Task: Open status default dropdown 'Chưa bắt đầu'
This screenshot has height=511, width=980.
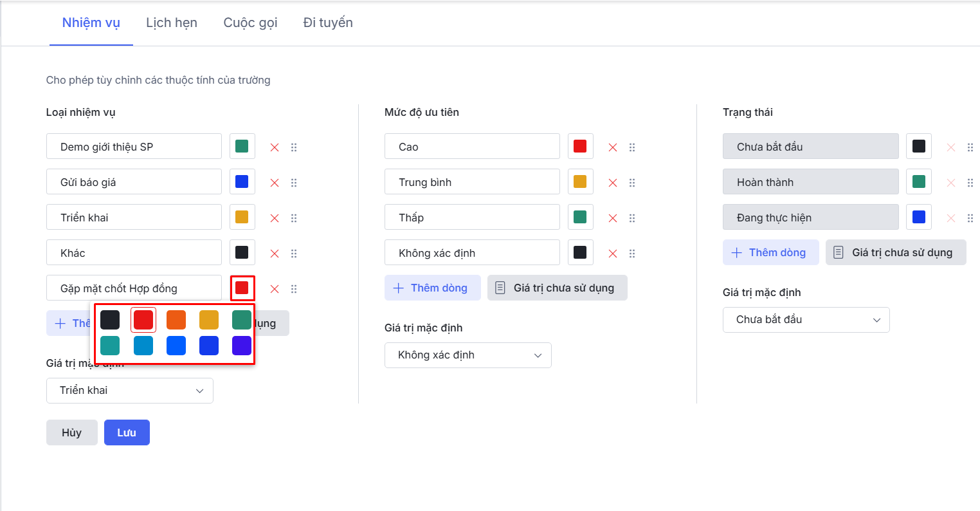Action: coord(806,320)
